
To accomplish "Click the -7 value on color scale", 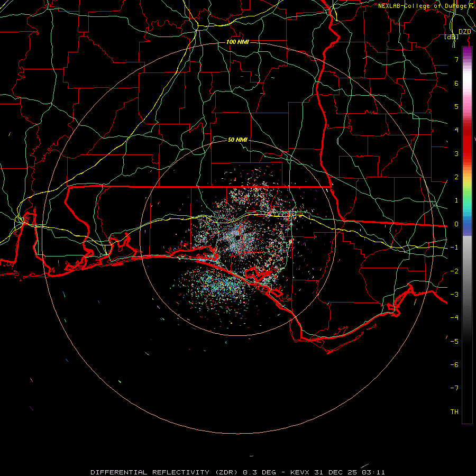I will (x=454, y=388).
